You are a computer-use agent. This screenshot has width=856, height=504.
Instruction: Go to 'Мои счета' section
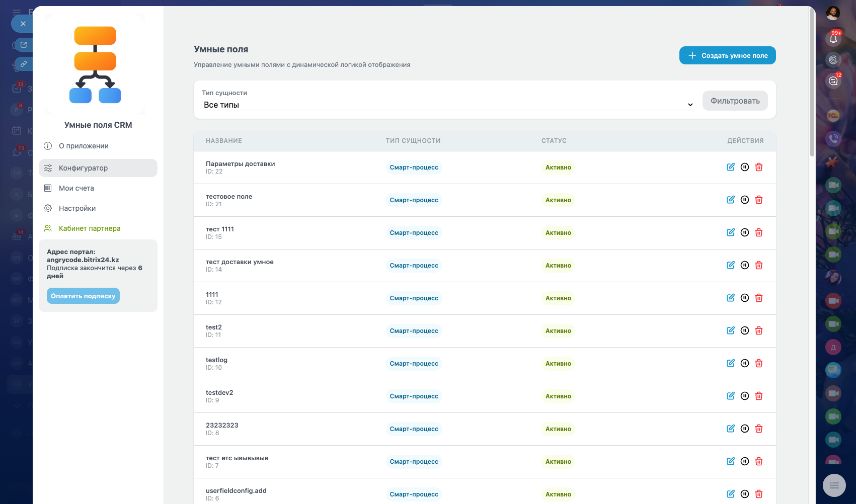click(x=76, y=188)
